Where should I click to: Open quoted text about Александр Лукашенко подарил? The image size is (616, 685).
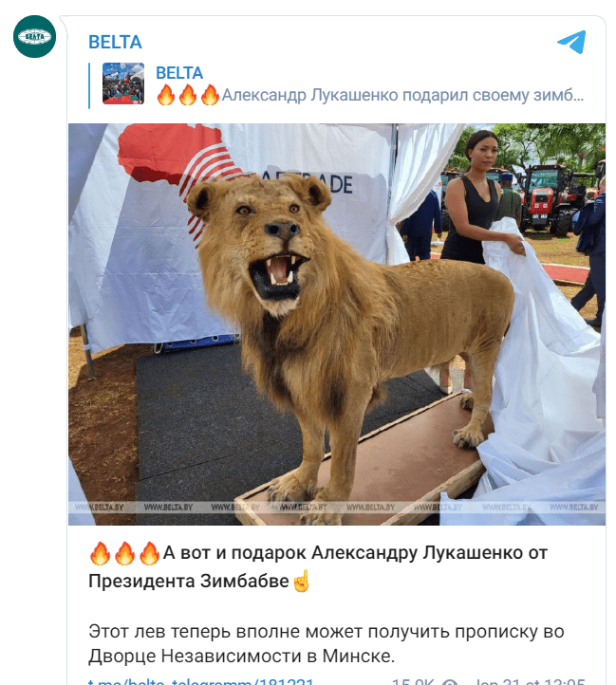[402, 95]
